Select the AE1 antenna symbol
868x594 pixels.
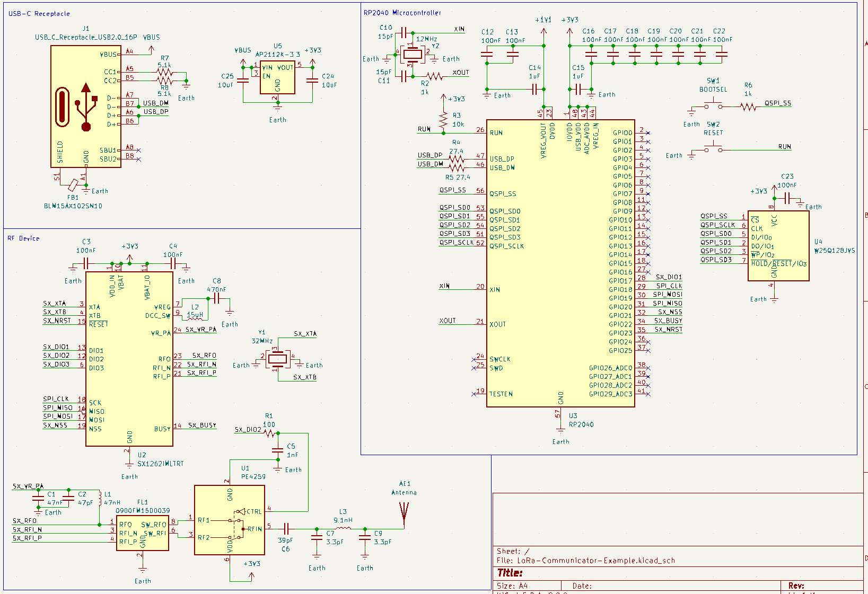[404, 512]
